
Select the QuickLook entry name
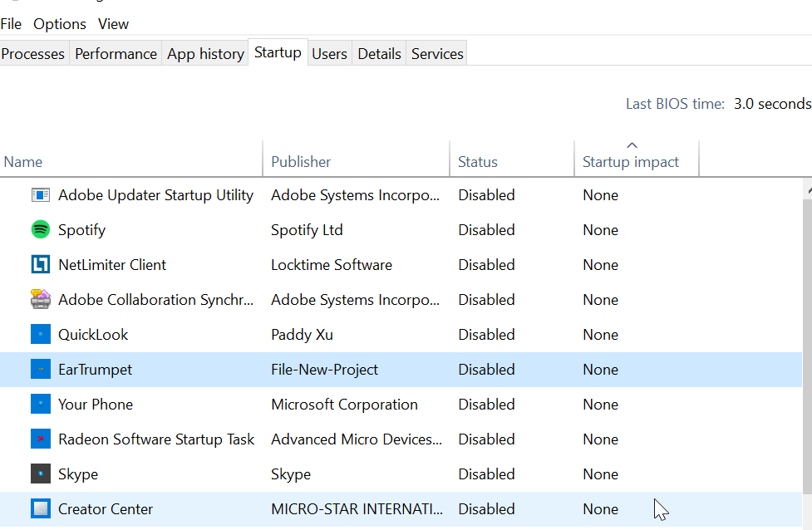(93, 334)
